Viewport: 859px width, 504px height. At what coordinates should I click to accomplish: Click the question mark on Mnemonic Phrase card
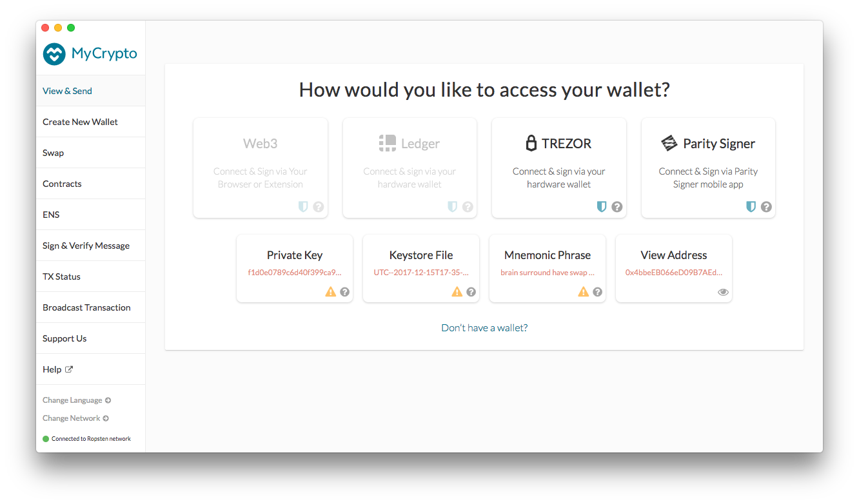point(597,291)
